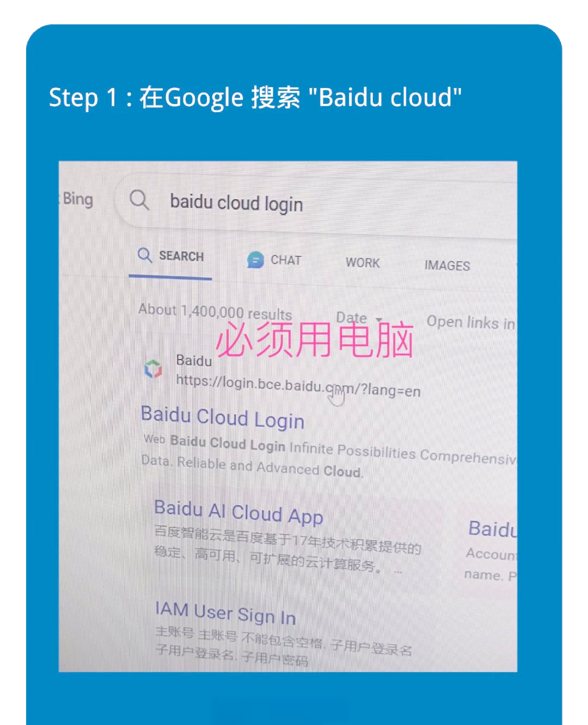Click the magnifier icon on the SEARCH tab
The height and width of the screenshot is (725, 588).
tap(144, 255)
